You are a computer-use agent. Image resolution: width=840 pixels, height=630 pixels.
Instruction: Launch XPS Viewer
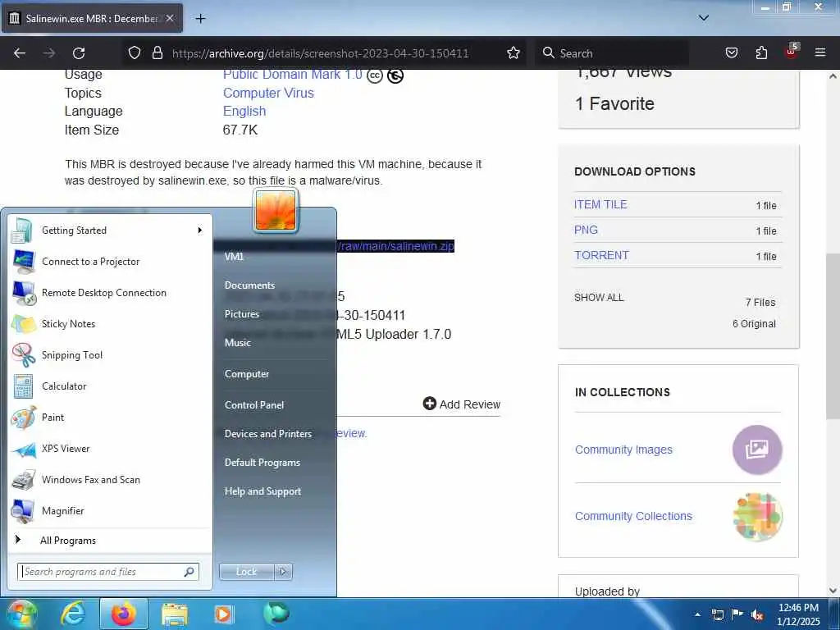109,449
